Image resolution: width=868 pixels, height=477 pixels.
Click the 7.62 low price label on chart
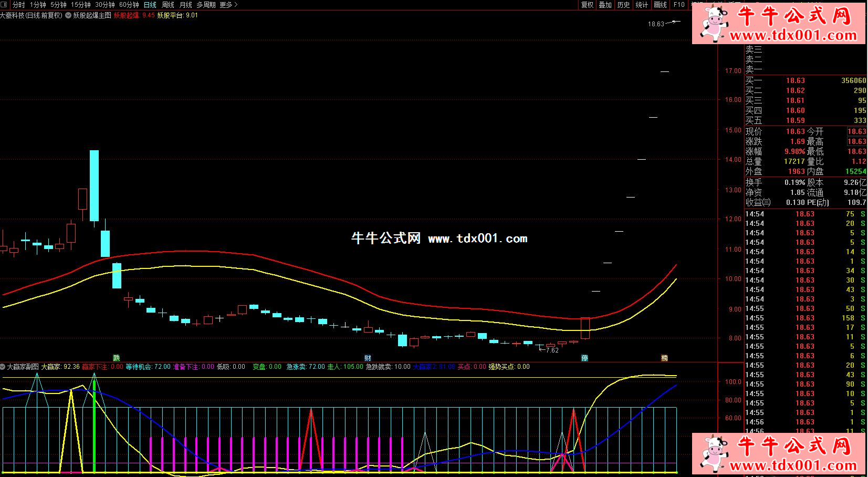pyautogui.click(x=552, y=350)
